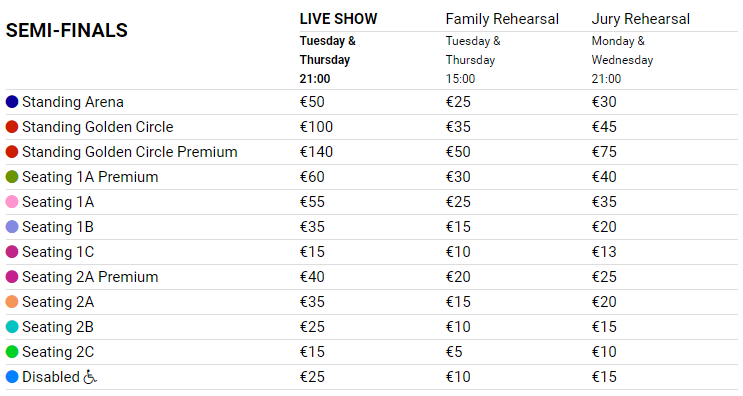Click the €140 live show price

316,152
